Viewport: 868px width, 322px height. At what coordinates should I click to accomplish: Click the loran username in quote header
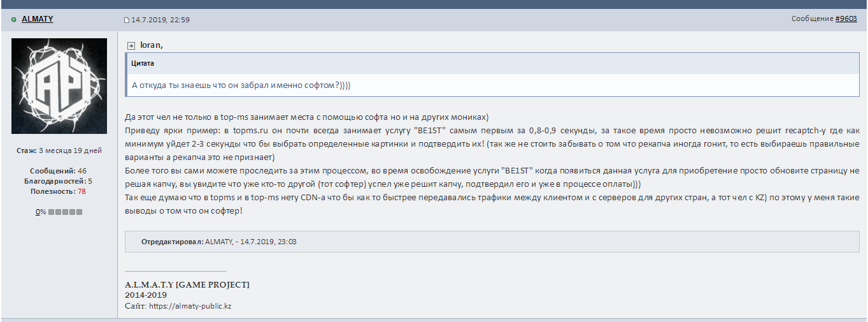[x=152, y=45]
